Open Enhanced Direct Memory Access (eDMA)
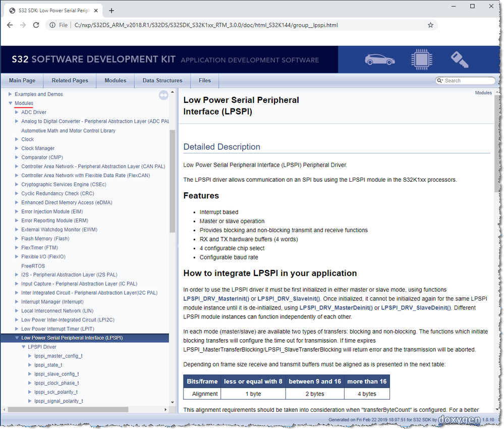The height and width of the screenshot is (429, 504). 67,202
